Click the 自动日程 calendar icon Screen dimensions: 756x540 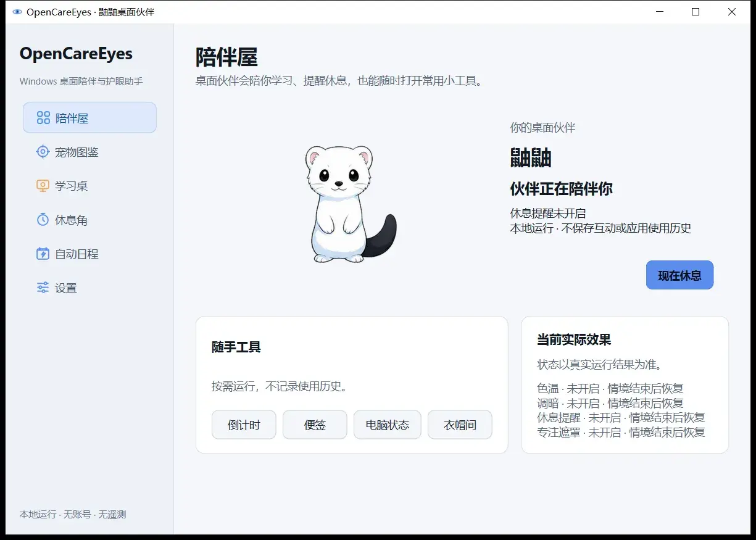click(43, 254)
